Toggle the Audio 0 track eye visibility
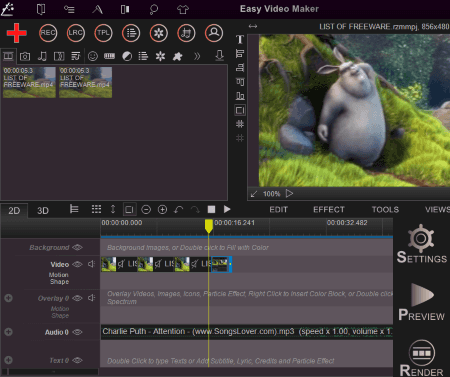 (x=77, y=332)
